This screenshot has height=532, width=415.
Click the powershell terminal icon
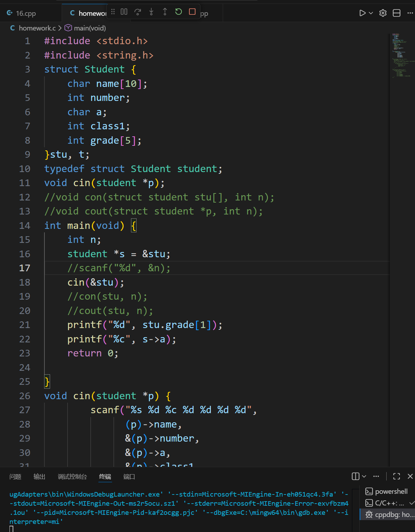(x=369, y=491)
